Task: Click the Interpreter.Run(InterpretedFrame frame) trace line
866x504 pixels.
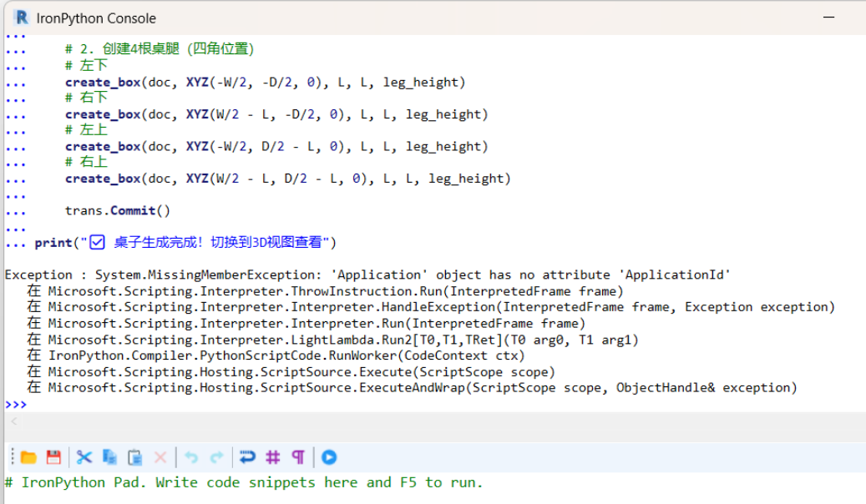Action: click(x=306, y=323)
